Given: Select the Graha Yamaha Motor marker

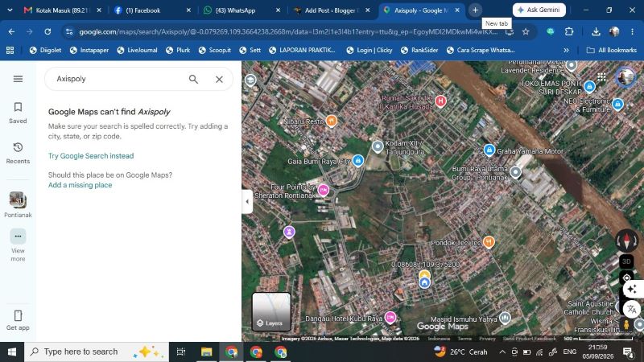Looking at the screenshot, I should click(x=489, y=150).
